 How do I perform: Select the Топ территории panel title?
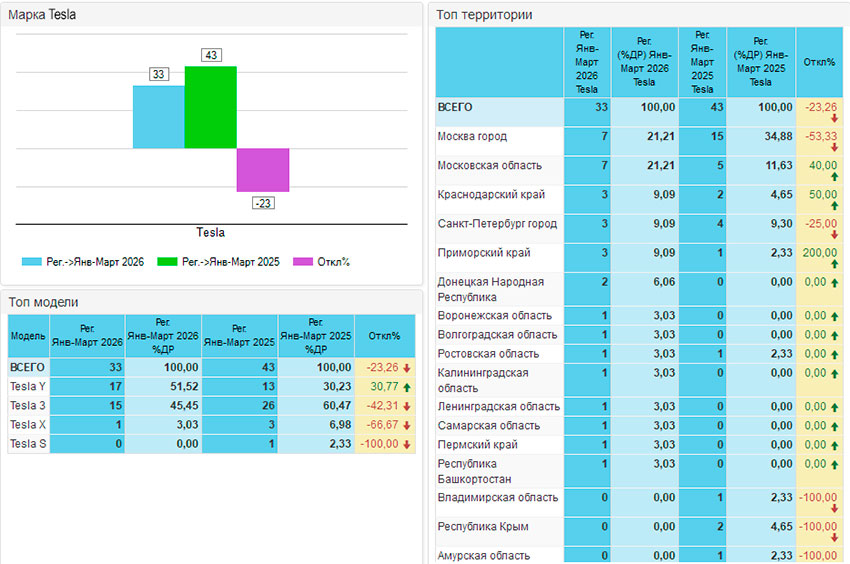[485, 15]
